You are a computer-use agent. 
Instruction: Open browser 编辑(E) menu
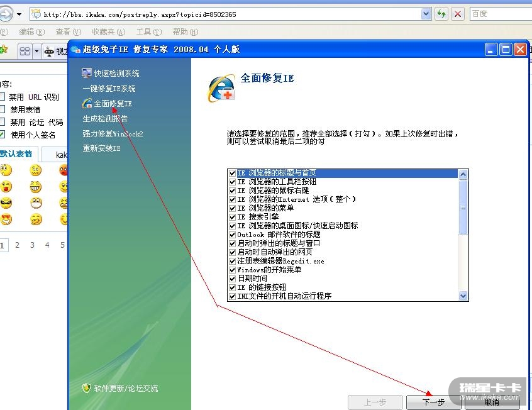[x=31, y=32]
